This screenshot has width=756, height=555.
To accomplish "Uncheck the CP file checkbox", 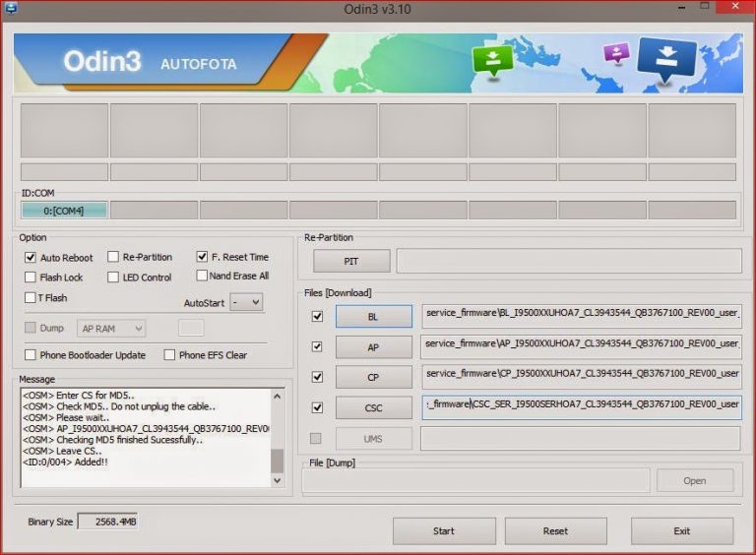I will [x=317, y=377].
